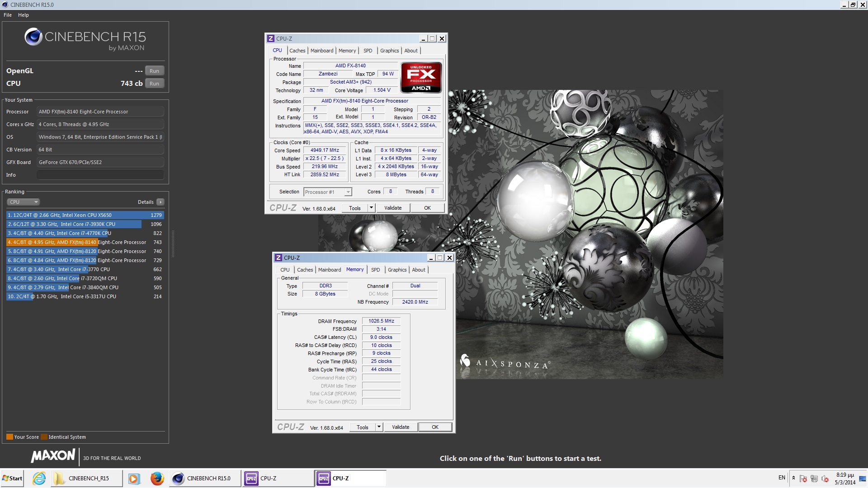This screenshot has height=488, width=868.
Task: Open SPD tab in upper CPU-Z
Action: pyautogui.click(x=368, y=51)
